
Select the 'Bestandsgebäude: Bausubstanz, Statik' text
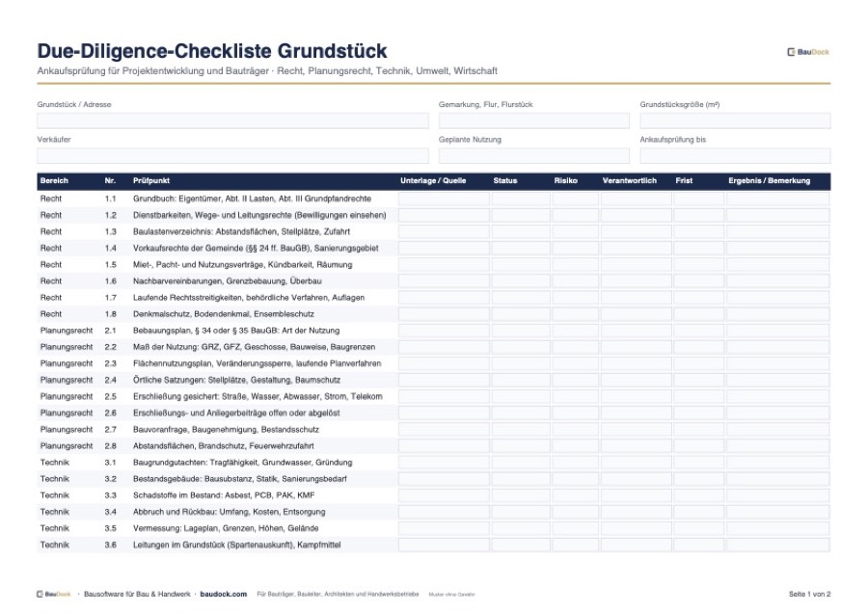click(x=240, y=479)
